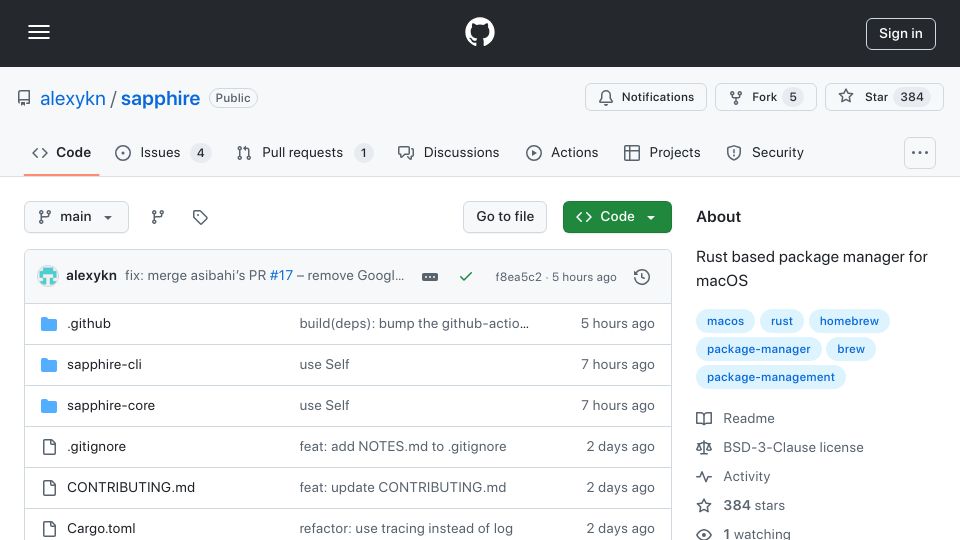
Task: Open the Projects tab
Action: click(662, 152)
